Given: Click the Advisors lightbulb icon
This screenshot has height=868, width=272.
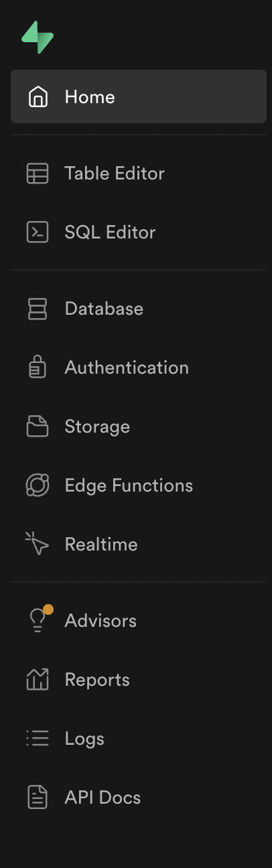Looking at the screenshot, I should (38, 622).
